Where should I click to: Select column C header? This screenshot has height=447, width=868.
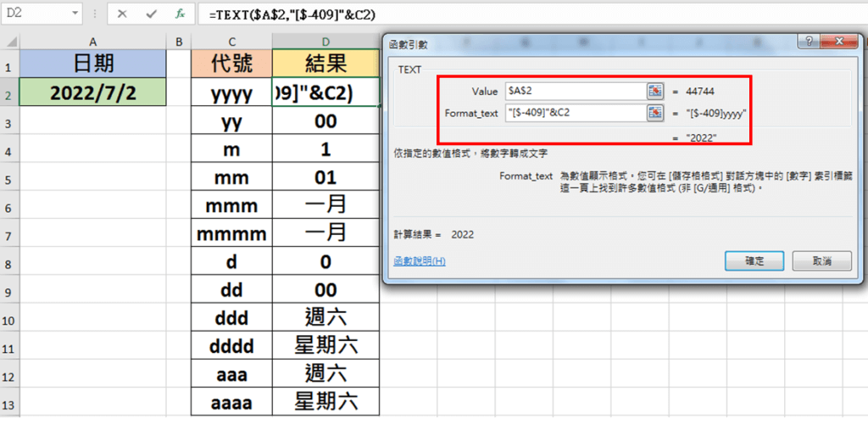[231, 42]
